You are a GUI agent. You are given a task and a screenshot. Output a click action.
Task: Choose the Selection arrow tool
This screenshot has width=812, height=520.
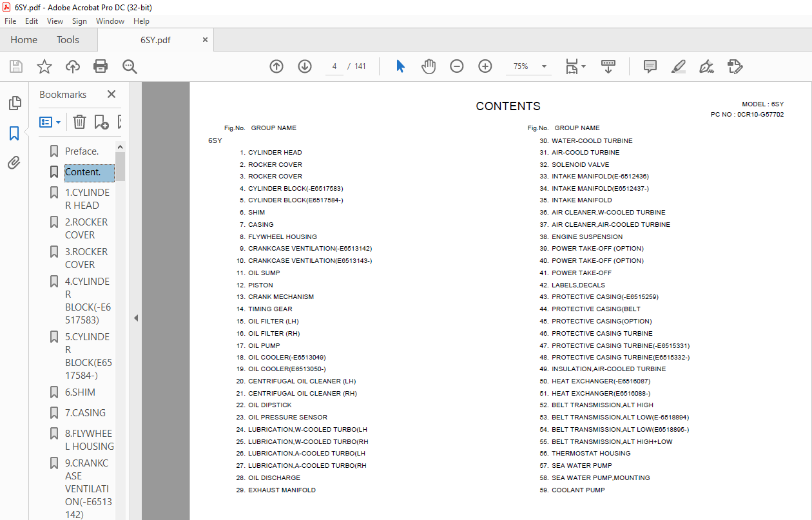coord(400,66)
